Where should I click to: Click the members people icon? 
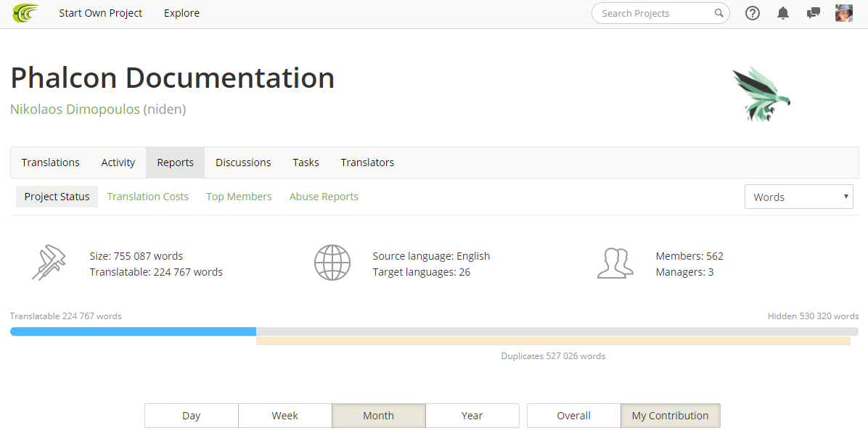point(615,263)
